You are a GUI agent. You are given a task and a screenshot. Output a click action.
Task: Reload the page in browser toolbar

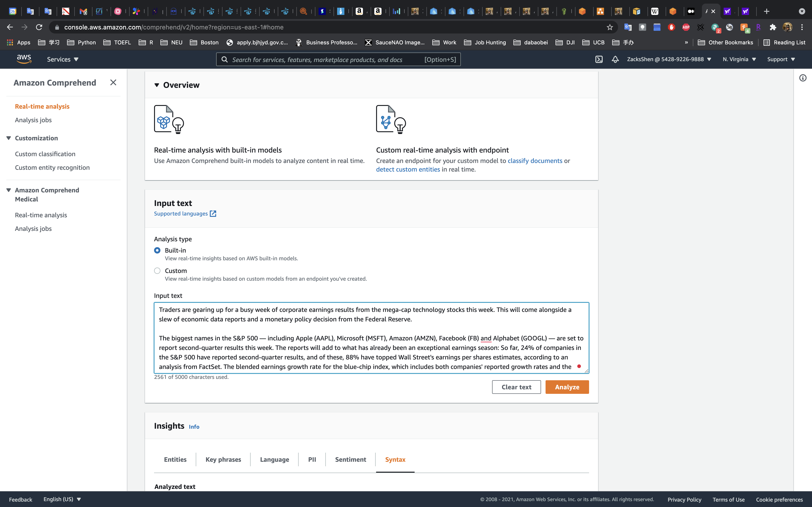click(x=39, y=27)
